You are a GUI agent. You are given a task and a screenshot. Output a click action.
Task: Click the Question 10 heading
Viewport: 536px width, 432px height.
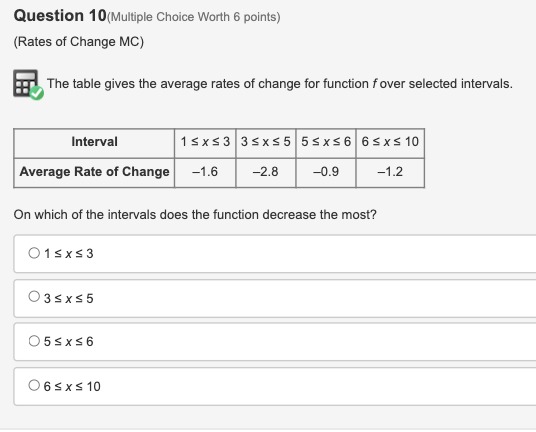(60, 16)
